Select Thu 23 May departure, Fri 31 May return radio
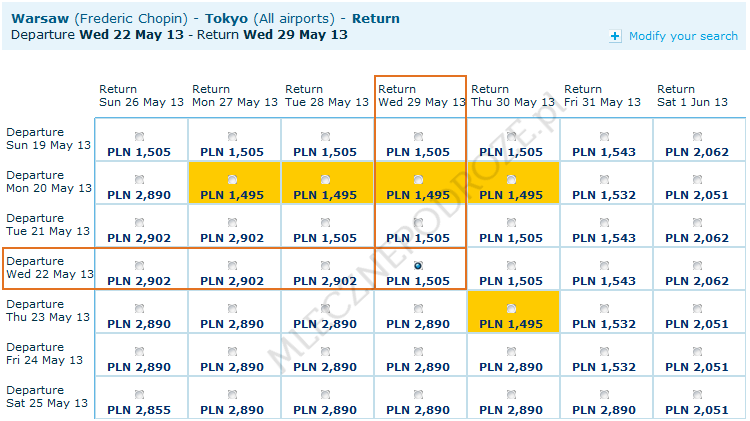The height and width of the screenshot is (421, 750). pyautogui.click(x=604, y=309)
